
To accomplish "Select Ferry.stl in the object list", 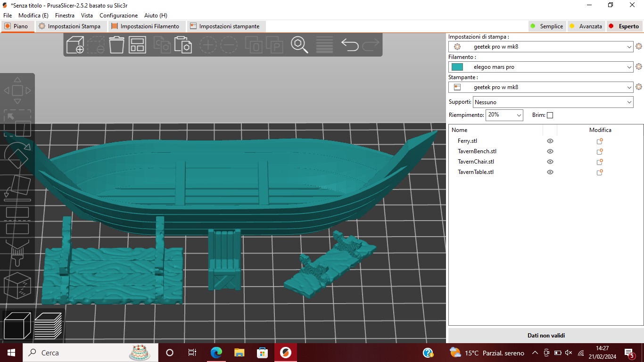I will 467,141.
